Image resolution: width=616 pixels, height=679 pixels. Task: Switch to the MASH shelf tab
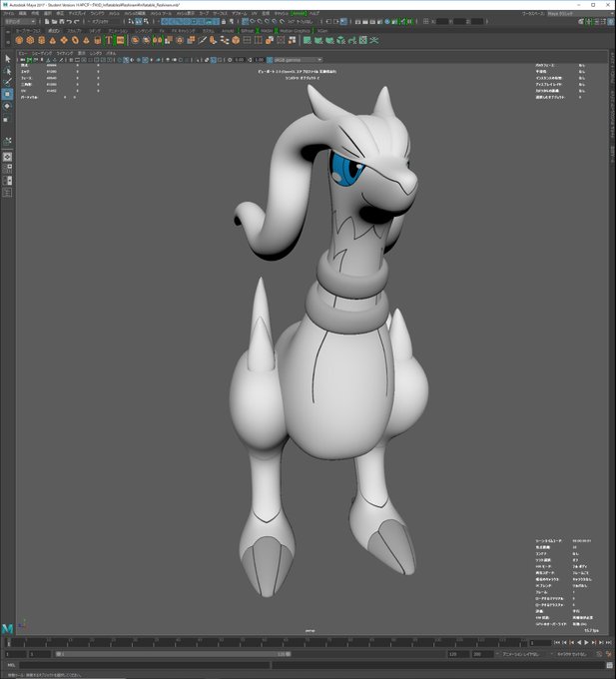click(267, 31)
